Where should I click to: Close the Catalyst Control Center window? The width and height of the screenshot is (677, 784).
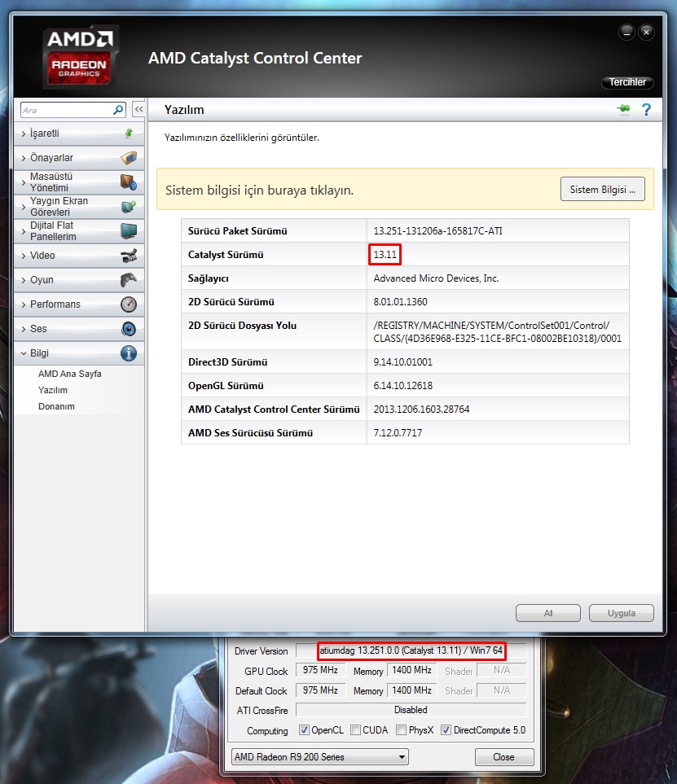pyautogui.click(x=647, y=32)
